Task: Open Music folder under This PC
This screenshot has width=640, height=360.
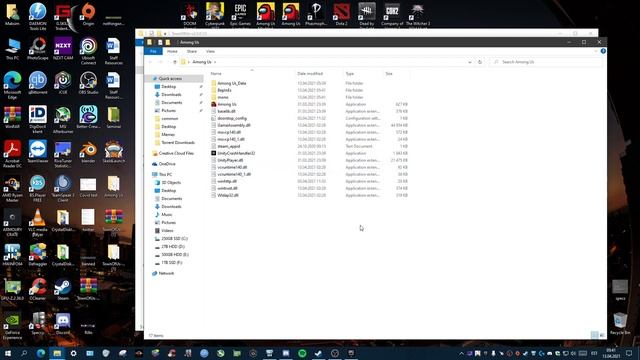Action: pos(167,214)
